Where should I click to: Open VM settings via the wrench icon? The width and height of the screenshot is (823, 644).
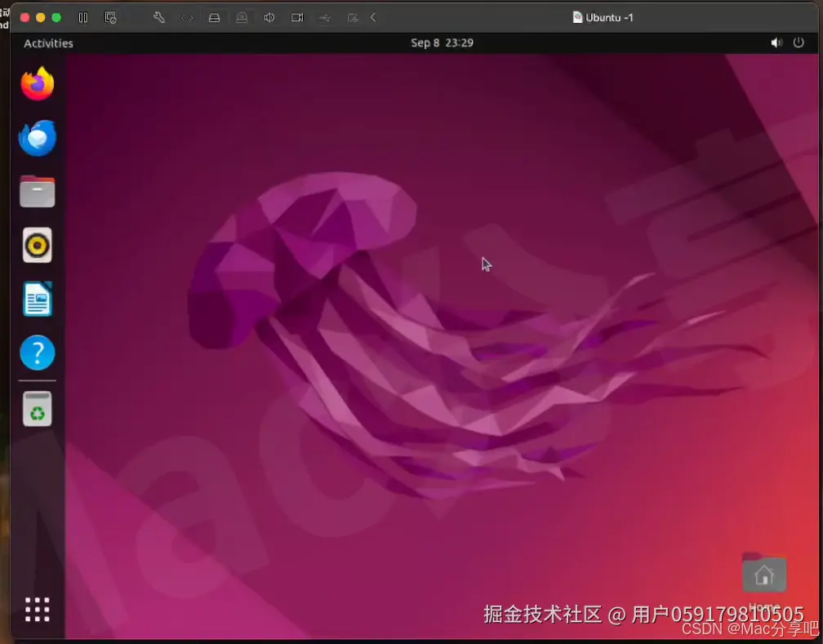[x=159, y=17]
